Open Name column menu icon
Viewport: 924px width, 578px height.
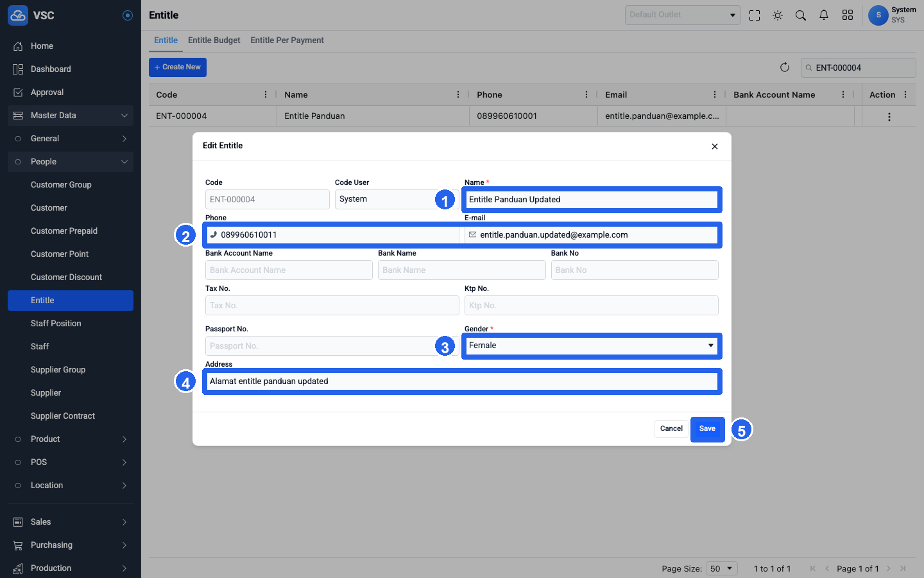coord(458,94)
